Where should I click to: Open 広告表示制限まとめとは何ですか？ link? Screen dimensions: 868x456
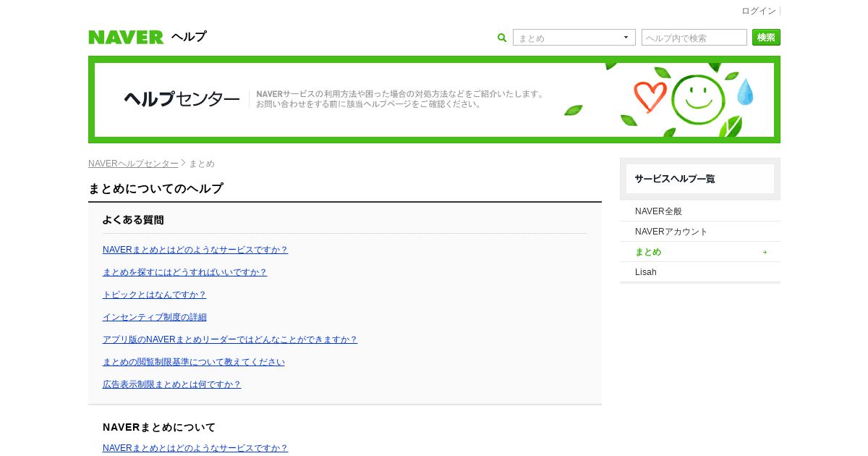click(x=172, y=384)
